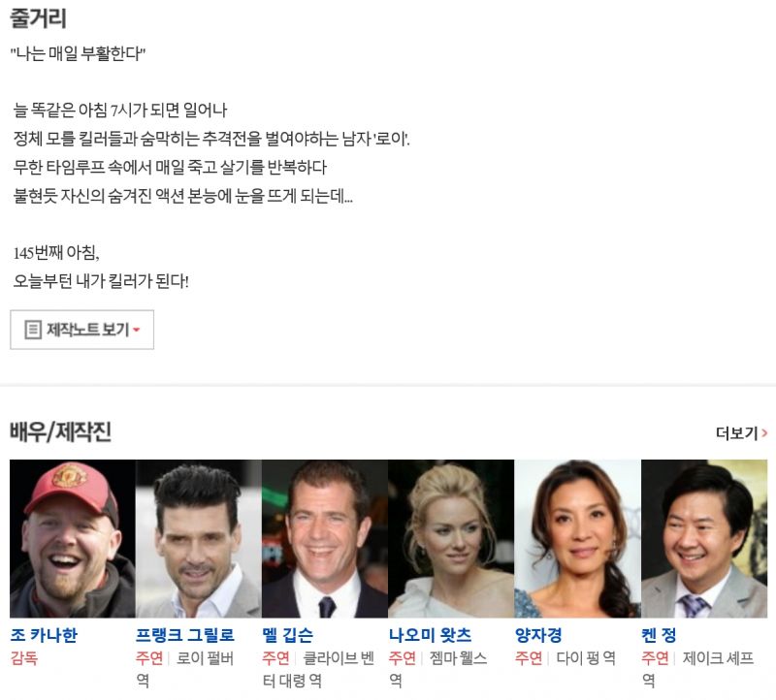The width and height of the screenshot is (776, 700).
Task: Open 켄 정 actor photo
Action: click(x=704, y=538)
